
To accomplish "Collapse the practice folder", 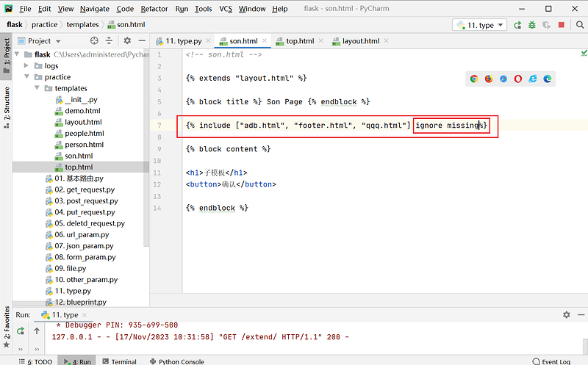I will (x=26, y=77).
